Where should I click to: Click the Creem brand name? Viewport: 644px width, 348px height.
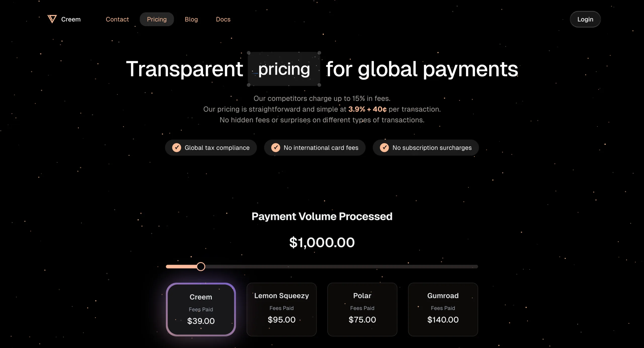click(71, 19)
